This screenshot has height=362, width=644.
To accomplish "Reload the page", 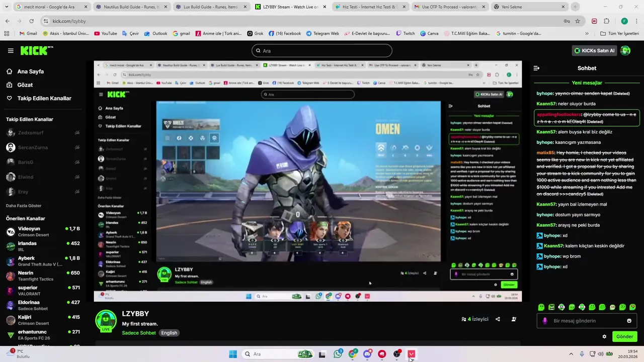I will click(31, 21).
